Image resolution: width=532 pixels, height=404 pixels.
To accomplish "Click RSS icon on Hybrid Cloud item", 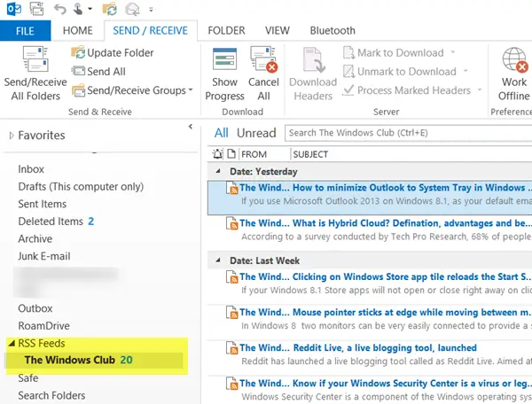I will (x=232, y=223).
